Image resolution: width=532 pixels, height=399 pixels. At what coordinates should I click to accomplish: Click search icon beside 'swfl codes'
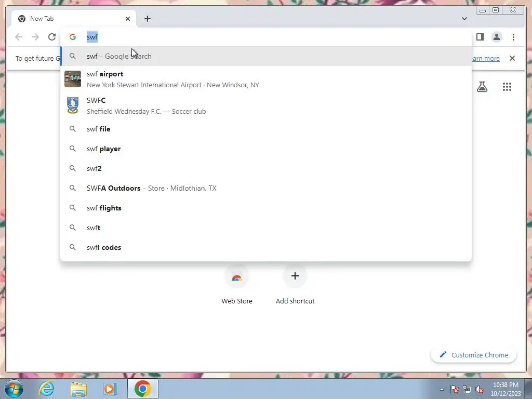(73, 247)
